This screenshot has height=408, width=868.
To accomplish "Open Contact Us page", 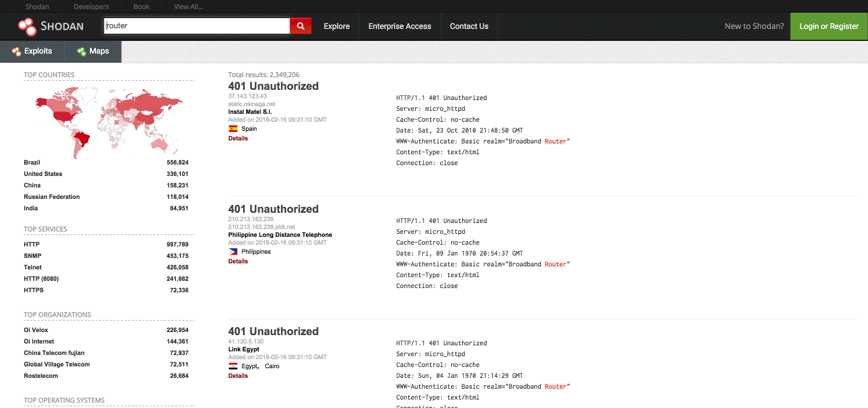I will [469, 26].
